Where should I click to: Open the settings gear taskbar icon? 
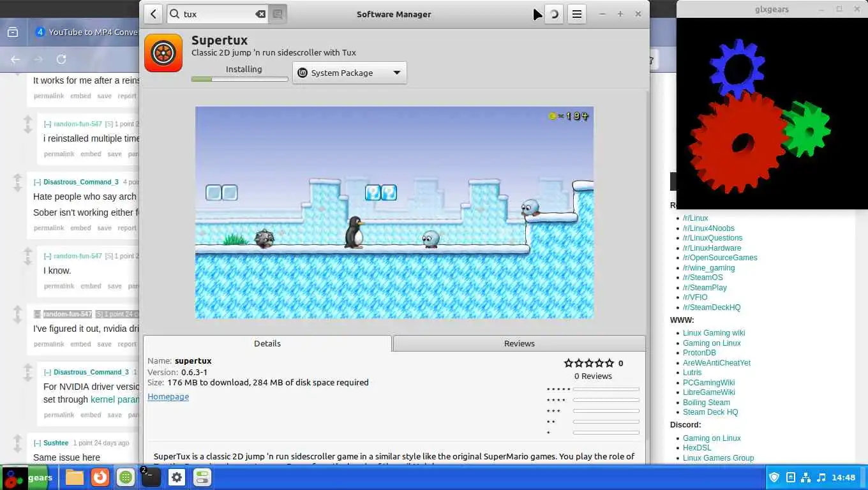click(x=177, y=477)
